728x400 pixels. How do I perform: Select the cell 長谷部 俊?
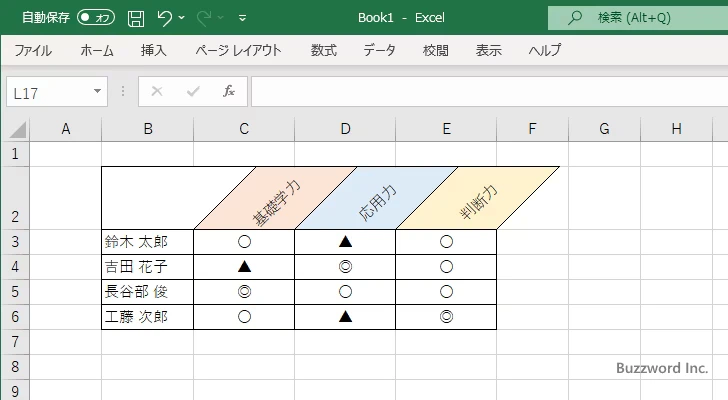tap(148, 292)
